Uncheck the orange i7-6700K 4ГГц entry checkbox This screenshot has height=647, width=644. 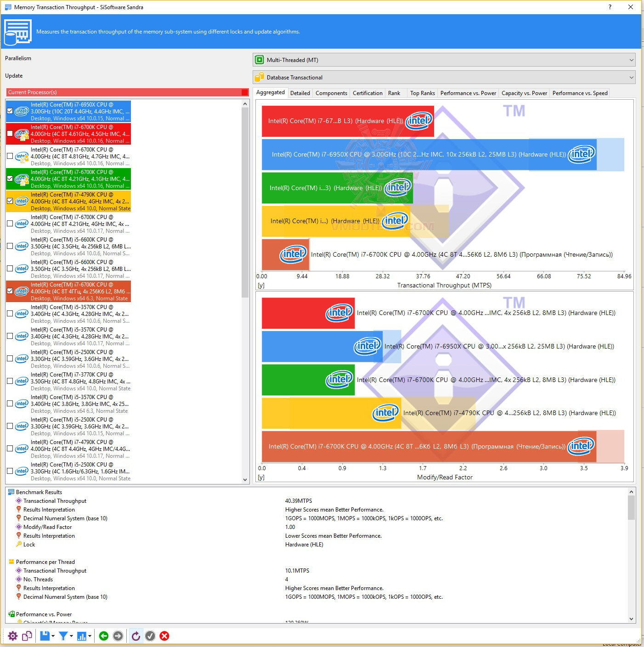[x=10, y=291]
